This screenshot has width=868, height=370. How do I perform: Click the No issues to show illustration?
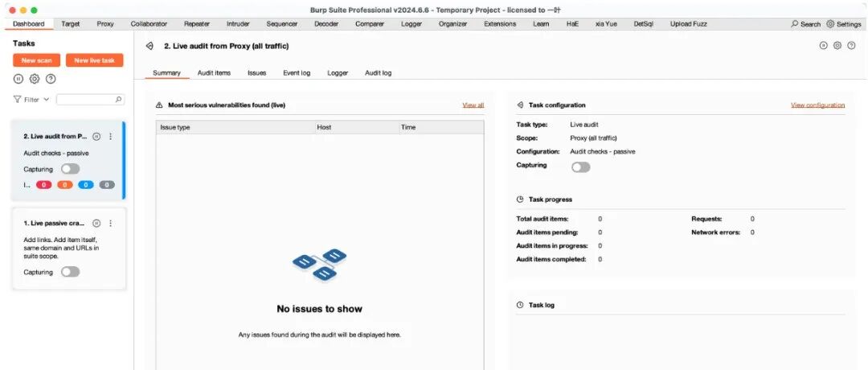[x=319, y=264]
